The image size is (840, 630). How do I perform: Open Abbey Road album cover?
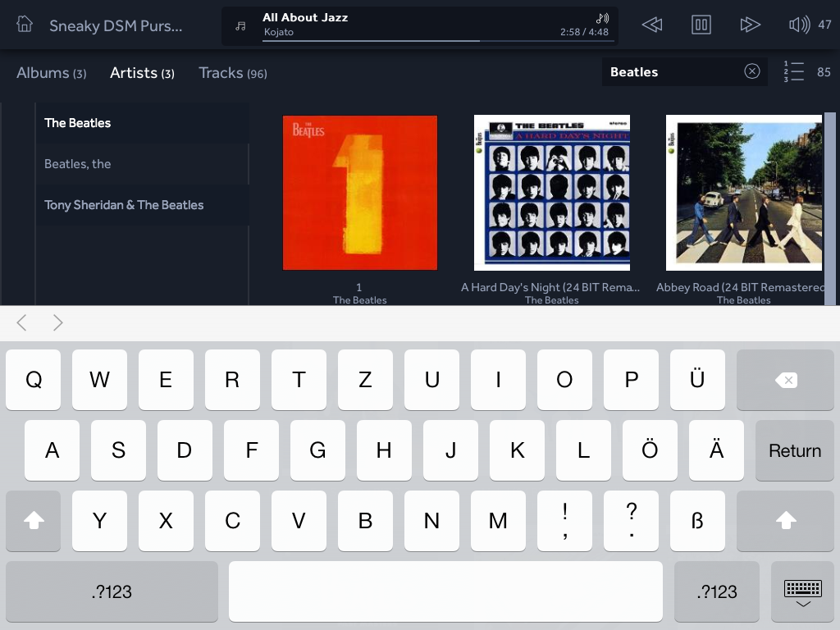743,193
